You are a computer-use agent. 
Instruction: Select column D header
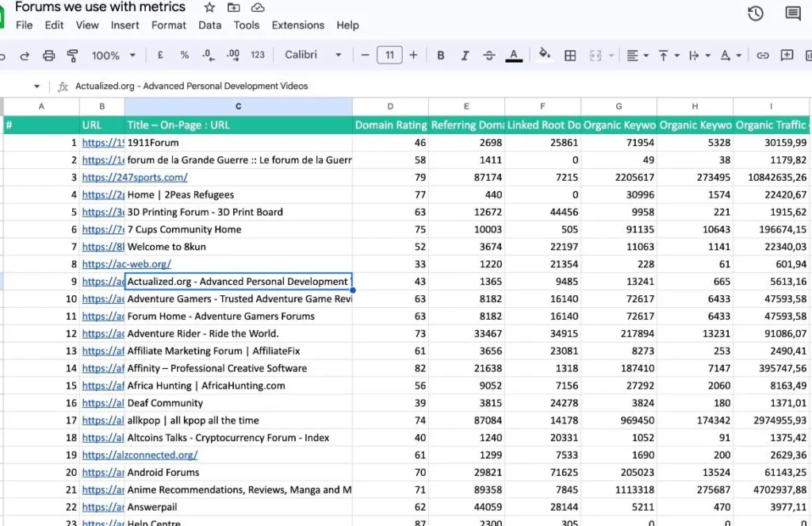coord(390,106)
